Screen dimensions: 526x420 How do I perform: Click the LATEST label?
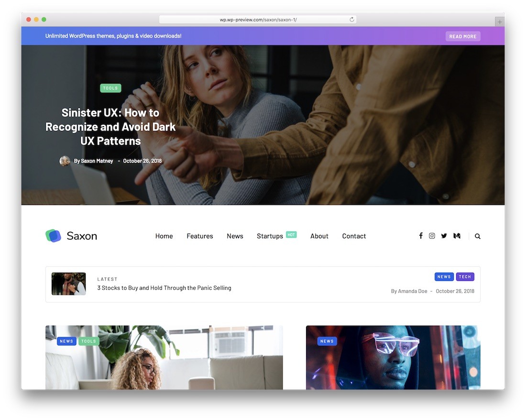[x=107, y=279]
